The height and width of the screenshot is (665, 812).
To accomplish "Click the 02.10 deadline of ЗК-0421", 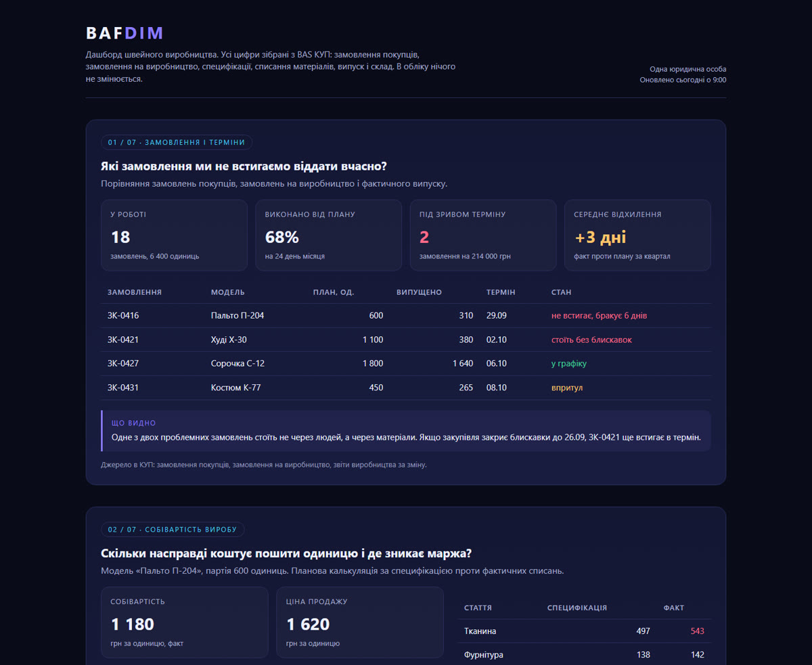I will pos(497,340).
